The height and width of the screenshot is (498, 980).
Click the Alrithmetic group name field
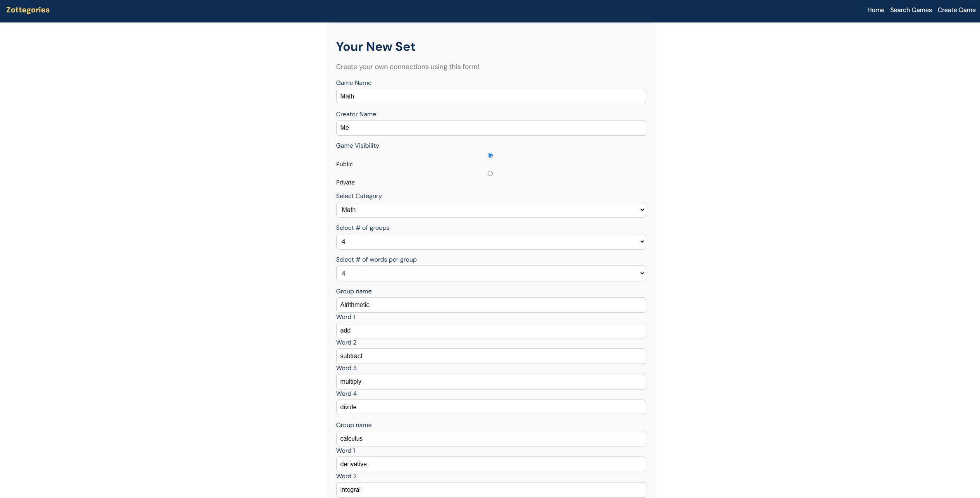click(x=491, y=305)
